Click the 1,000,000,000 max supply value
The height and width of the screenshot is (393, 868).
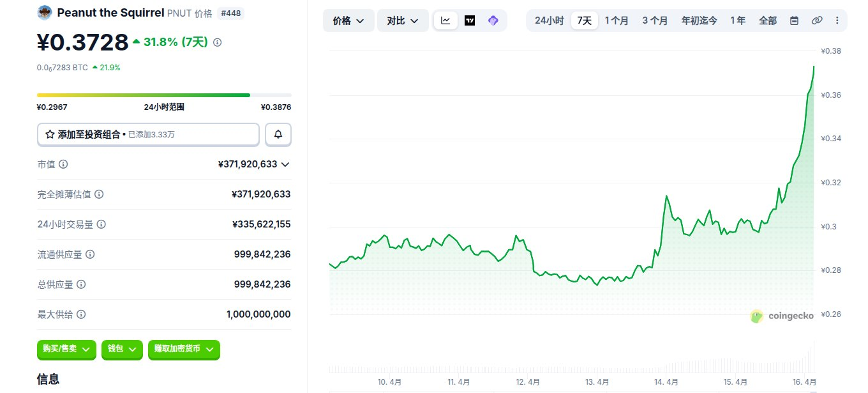pos(258,314)
